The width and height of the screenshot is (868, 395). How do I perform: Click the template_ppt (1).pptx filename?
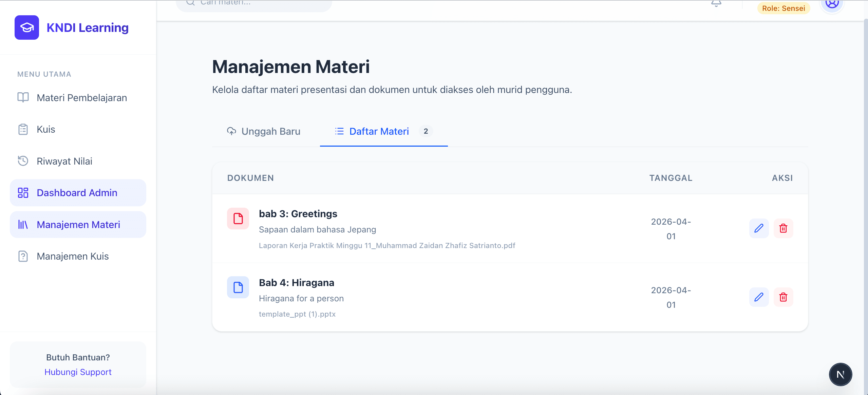[x=297, y=314]
